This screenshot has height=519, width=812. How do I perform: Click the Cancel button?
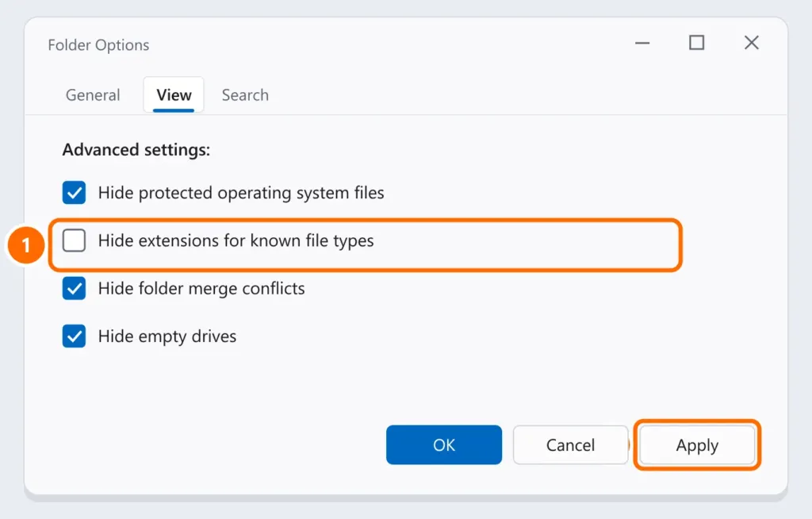pyautogui.click(x=570, y=445)
